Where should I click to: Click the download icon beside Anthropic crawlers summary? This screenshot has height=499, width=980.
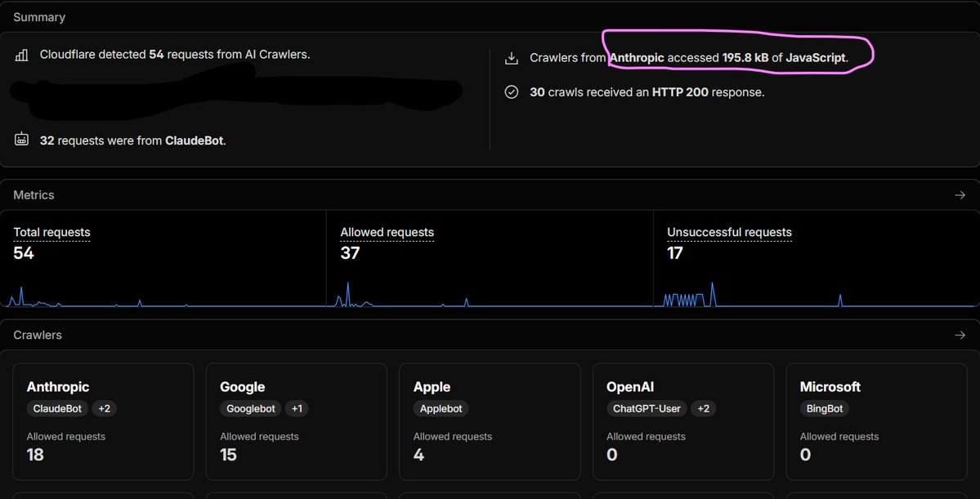click(x=511, y=58)
